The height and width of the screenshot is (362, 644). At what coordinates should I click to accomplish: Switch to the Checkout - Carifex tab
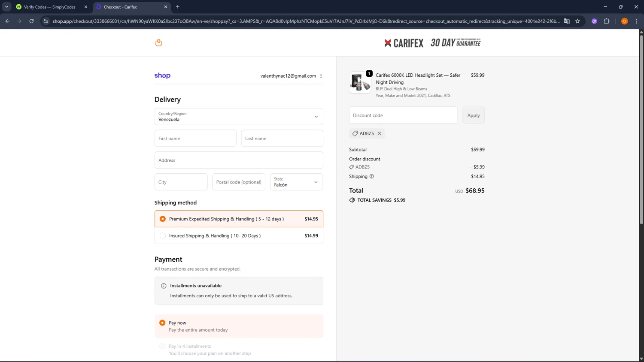(x=132, y=7)
